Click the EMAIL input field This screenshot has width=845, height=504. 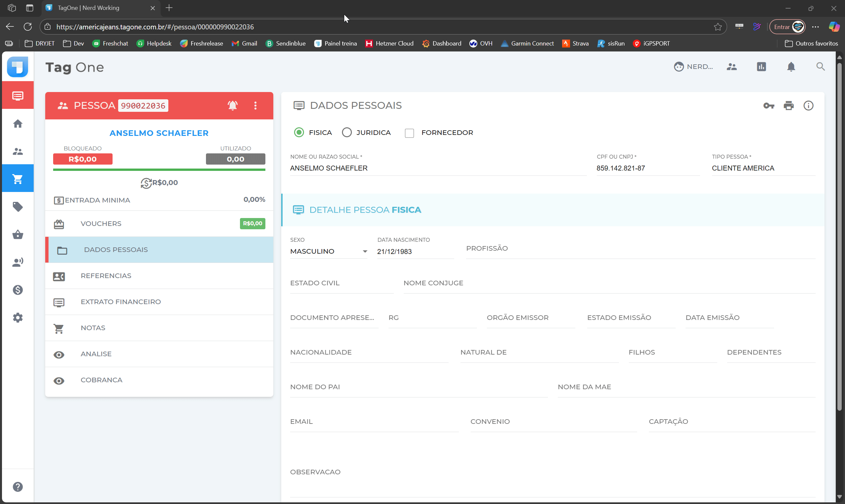[x=374, y=422]
